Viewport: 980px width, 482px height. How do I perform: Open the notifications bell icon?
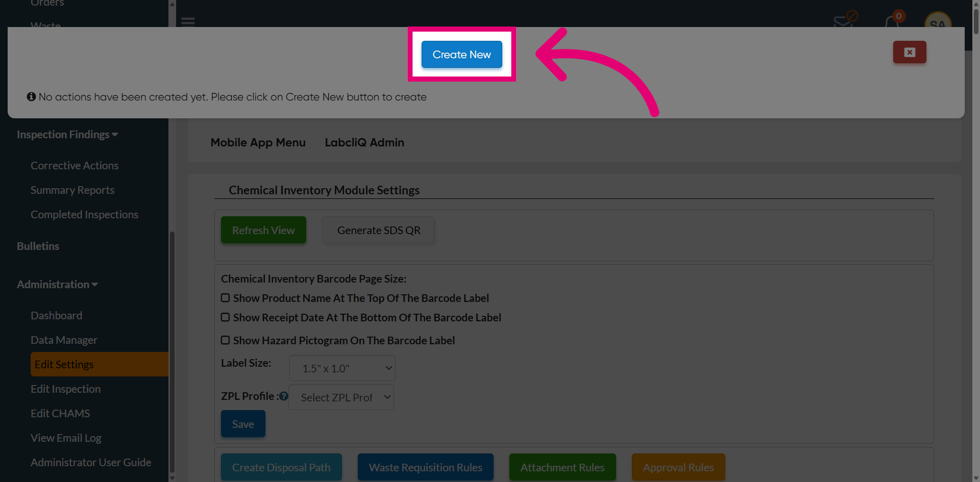click(891, 21)
